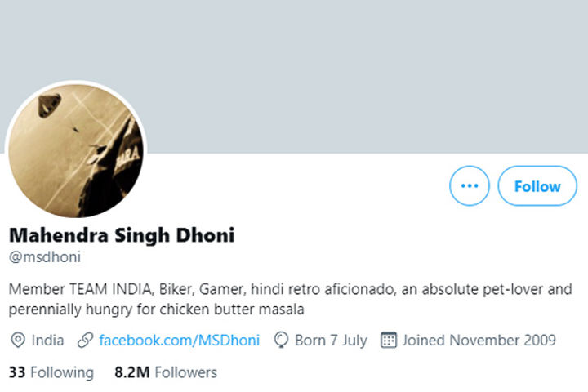Show the 8.2M Followers list
Viewport: 588px width, 392px height.
point(166,372)
